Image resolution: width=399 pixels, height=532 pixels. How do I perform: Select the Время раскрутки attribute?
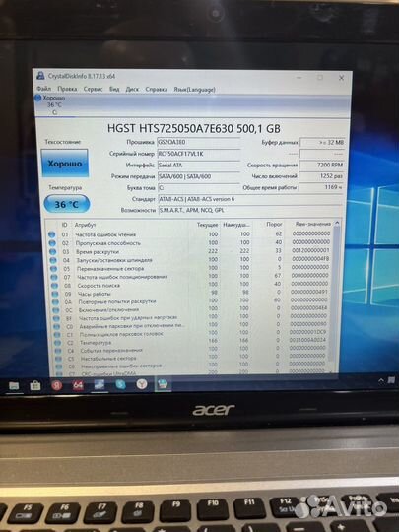click(98, 252)
